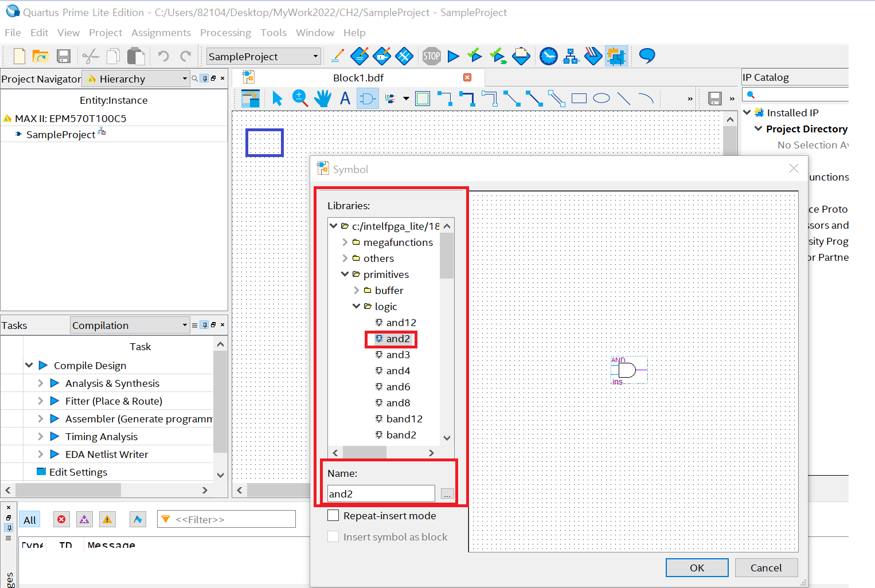875x588 pixels.
Task: Toggle the All messages filter button
Action: (x=30, y=520)
